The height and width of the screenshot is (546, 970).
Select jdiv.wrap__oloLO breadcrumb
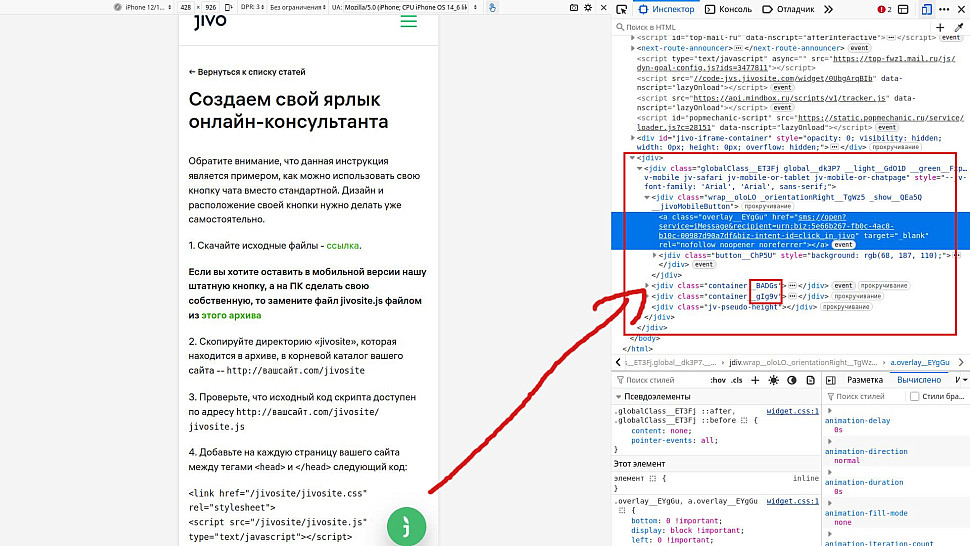coord(803,362)
